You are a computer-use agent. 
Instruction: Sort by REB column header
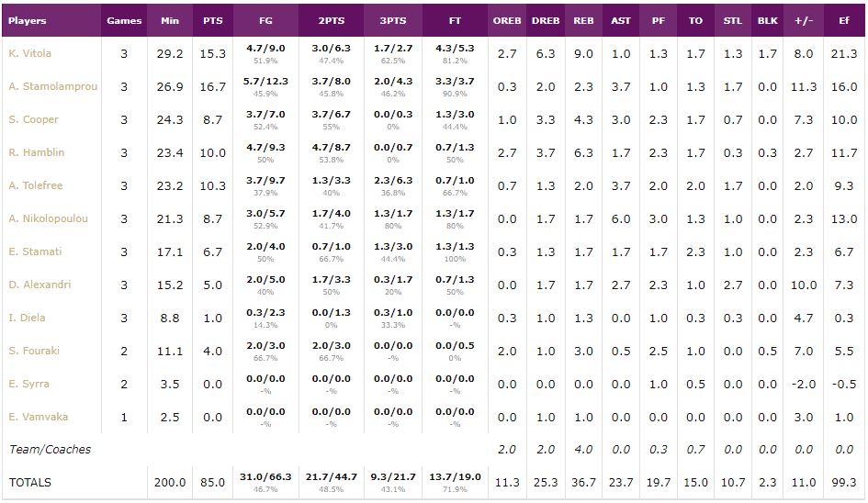tap(583, 20)
